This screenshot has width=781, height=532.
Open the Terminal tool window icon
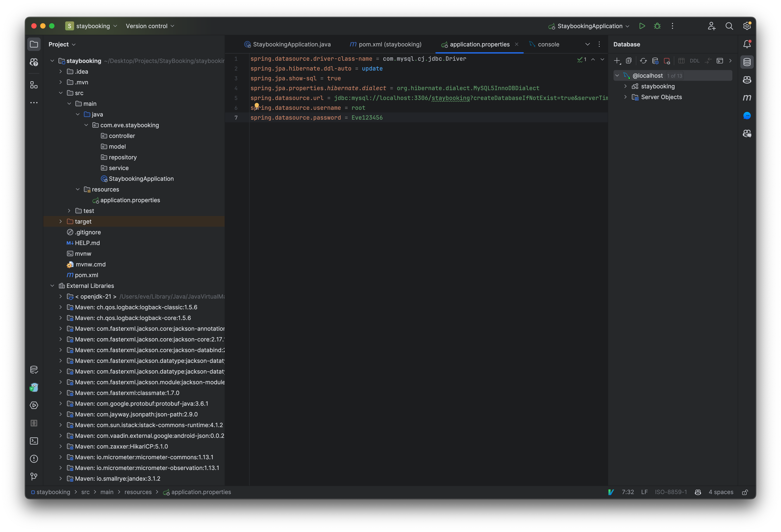pyautogui.click(x=34, y=441)
